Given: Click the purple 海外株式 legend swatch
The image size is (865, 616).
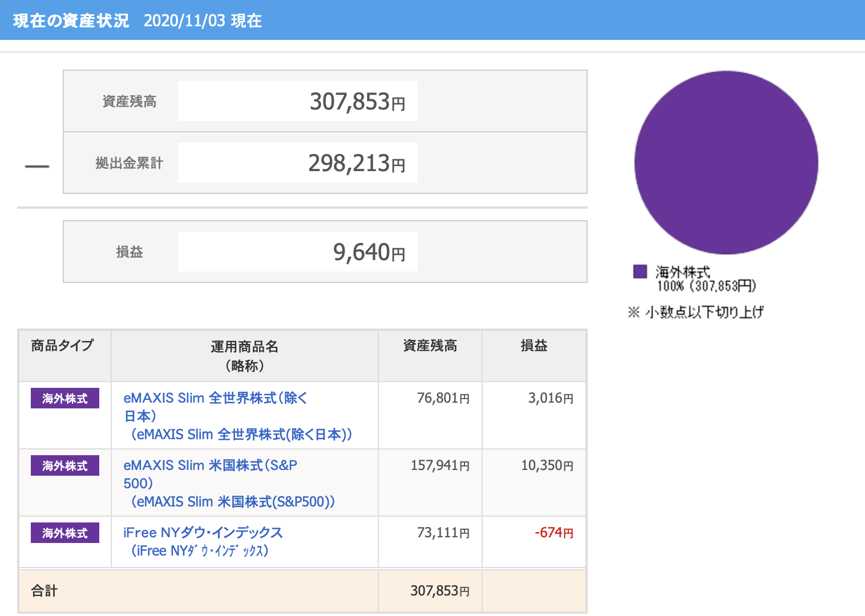Looking at the screenshot, I should 640,271.
